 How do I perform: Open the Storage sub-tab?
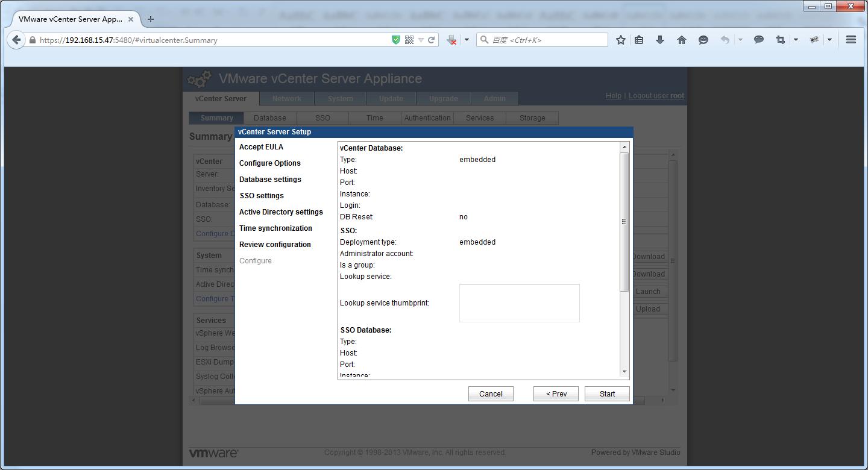coord(532,118)
